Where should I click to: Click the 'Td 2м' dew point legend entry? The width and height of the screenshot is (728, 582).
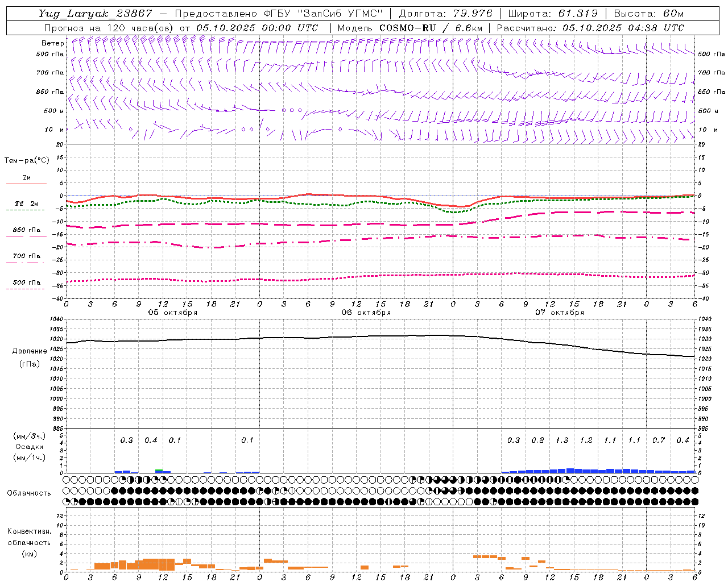[27, 203]
